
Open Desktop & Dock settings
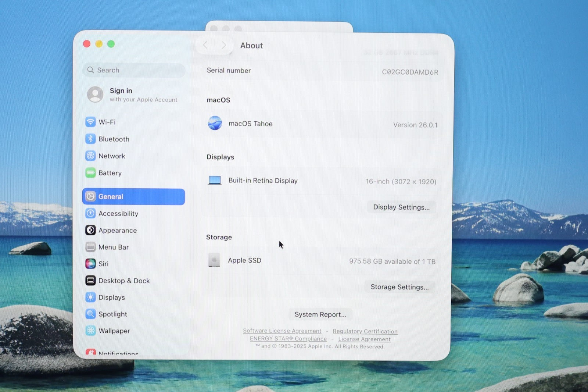coord(124,281)
